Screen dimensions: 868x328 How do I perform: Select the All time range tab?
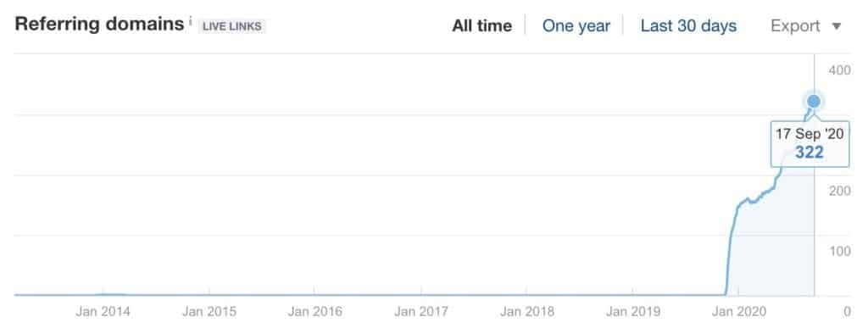click(x=481, y=26)
